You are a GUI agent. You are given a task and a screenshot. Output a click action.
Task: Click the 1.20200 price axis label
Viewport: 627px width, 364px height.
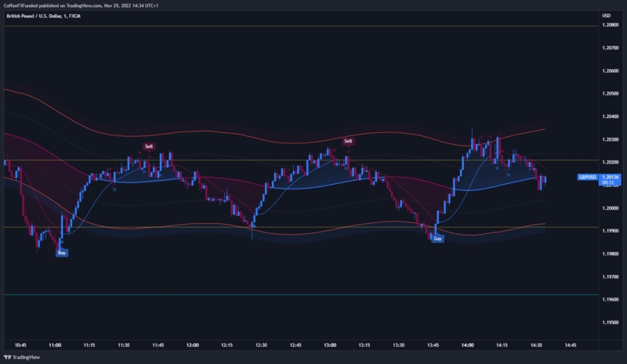611,162
